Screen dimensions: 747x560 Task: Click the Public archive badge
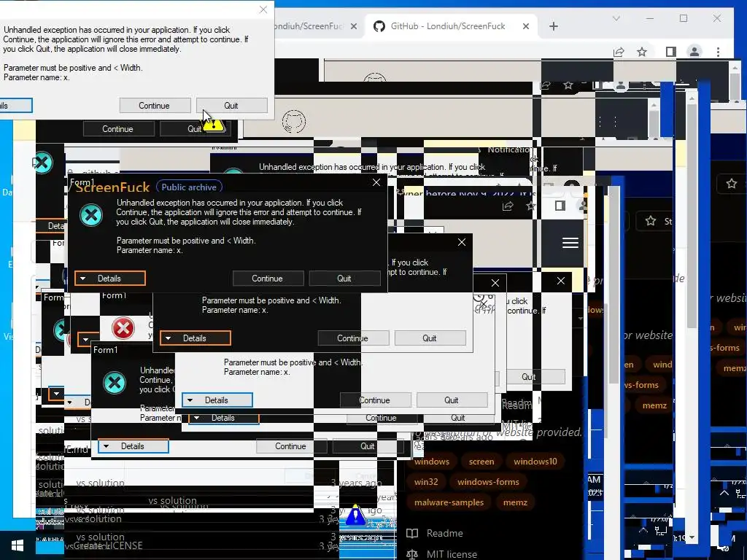(x=189, y=187)
